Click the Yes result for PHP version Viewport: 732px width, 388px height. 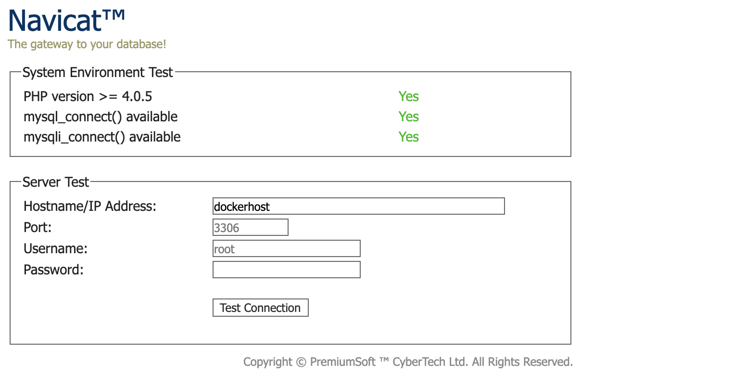click(x=408, y=96)
